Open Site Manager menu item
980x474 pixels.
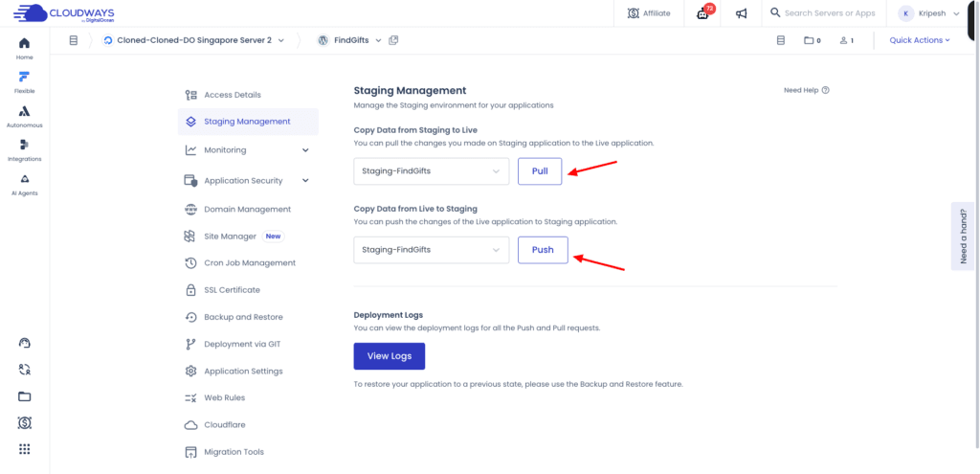pos(248,237)
